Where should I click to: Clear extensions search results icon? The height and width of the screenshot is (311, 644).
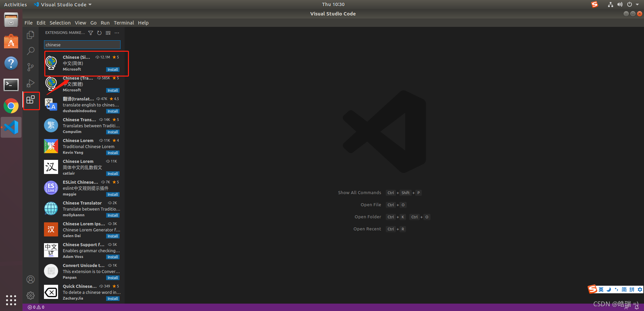tap(108, 33)
